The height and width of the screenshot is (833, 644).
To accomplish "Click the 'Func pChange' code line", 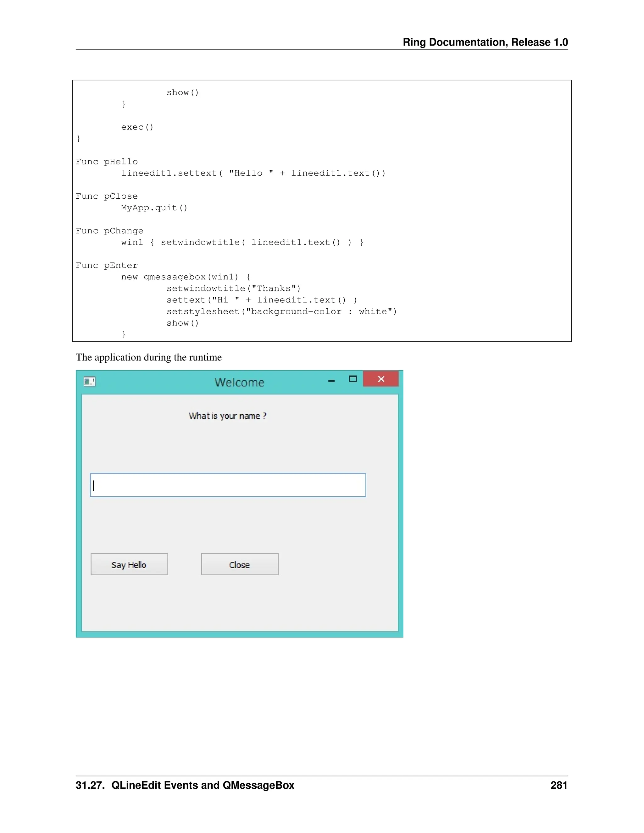I will point(109,231).
